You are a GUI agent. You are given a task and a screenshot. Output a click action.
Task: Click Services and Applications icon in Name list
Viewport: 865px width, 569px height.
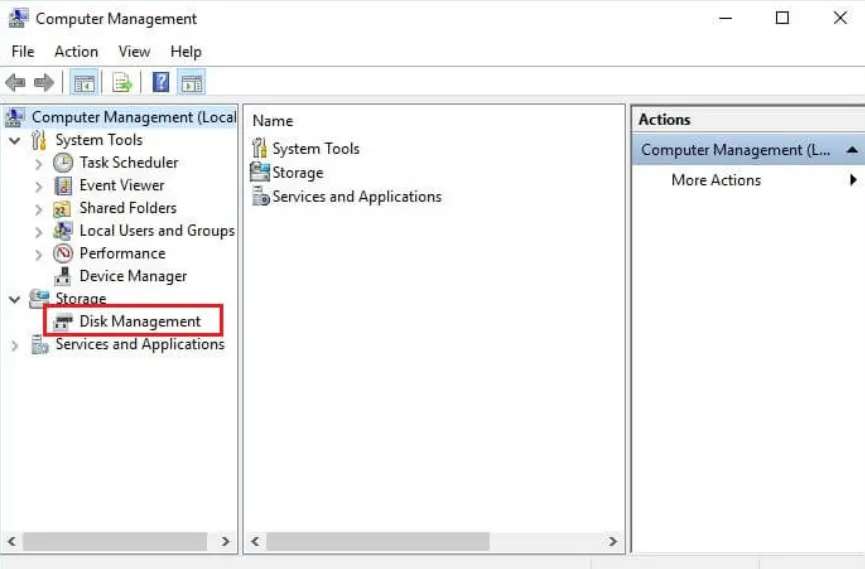pos(260,196)
